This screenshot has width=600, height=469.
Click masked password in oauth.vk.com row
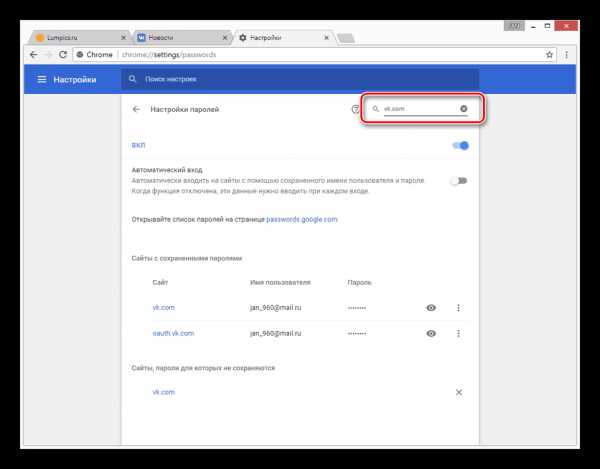point(357,334)
